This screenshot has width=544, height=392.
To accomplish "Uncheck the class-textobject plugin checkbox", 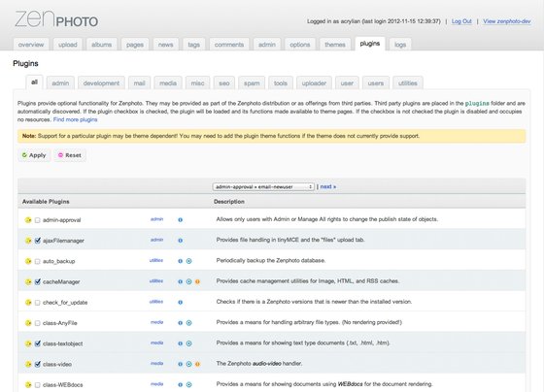I will pos(38,343).
